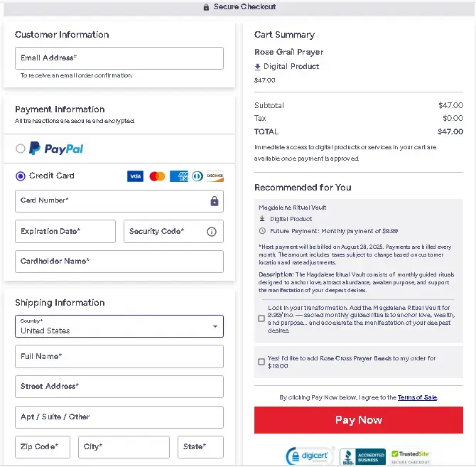Check the Rose Cross Prayer Beads add-on
Screen dimensions: 476x467
click(x=261, y=362)
